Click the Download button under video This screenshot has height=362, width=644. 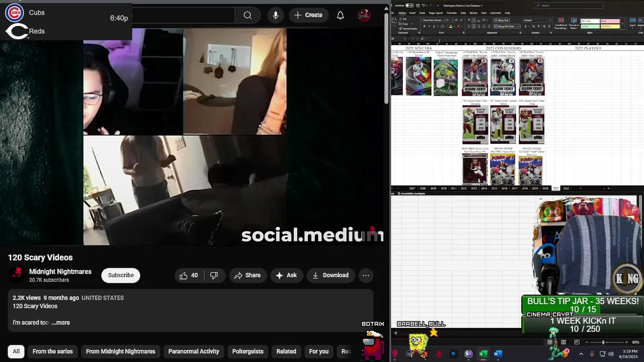click(x=330, y=275)
